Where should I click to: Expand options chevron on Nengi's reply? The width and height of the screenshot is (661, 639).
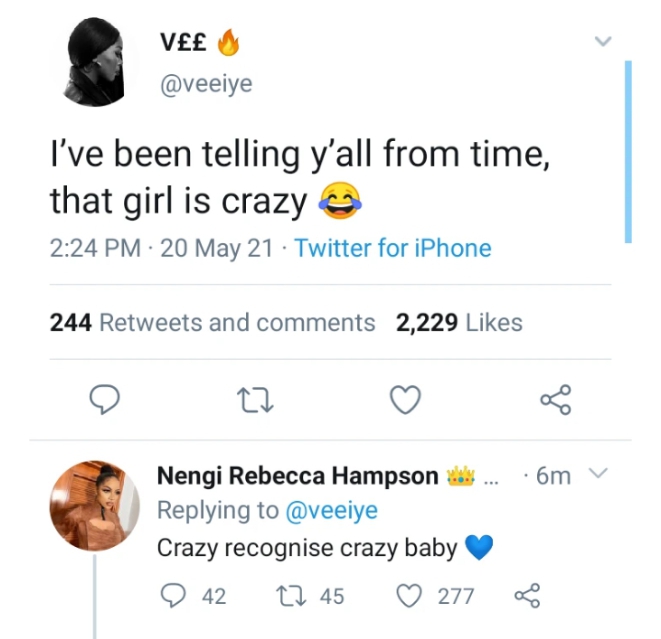pyautogui.click(x=596, y=475)
